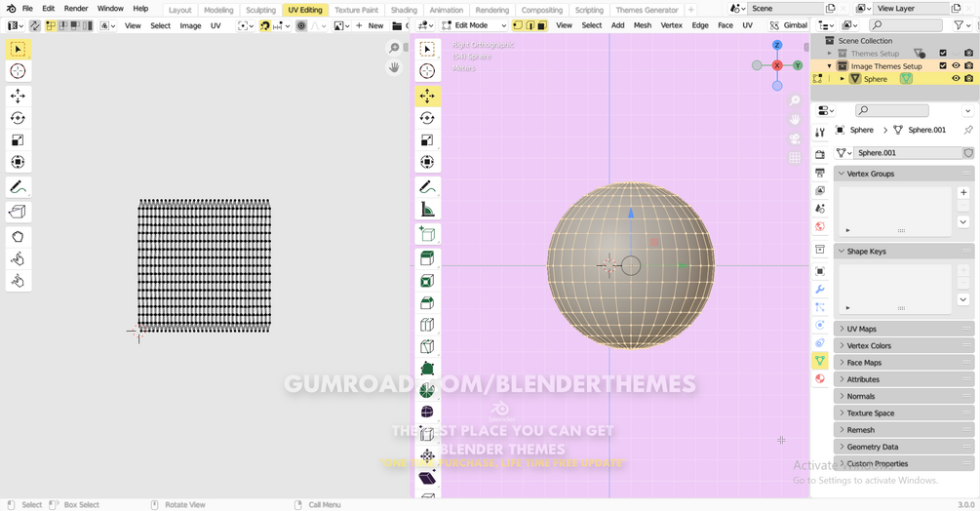980x511 pixels.
Task: Open the Vertex Groups specials dropdown
Action: pyautogui.click(x=963, y=221)
